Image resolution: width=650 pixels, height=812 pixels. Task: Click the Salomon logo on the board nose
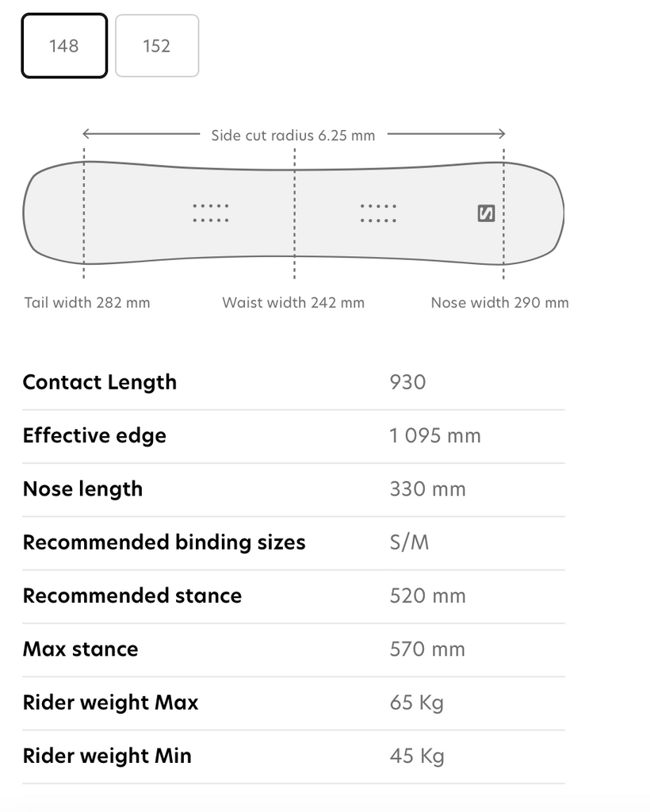coord(486,213)
